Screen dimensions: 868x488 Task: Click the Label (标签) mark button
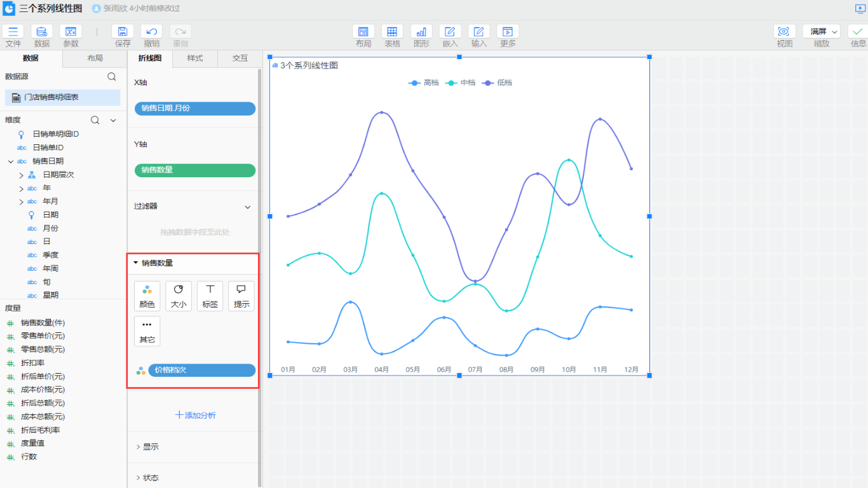[x=210, y=296]
